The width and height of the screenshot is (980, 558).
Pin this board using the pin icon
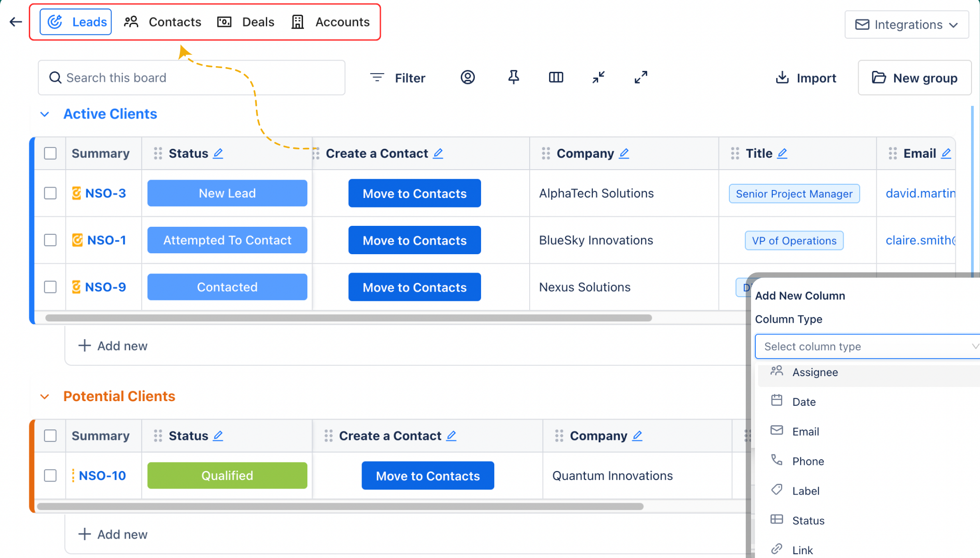pos(513,77)
